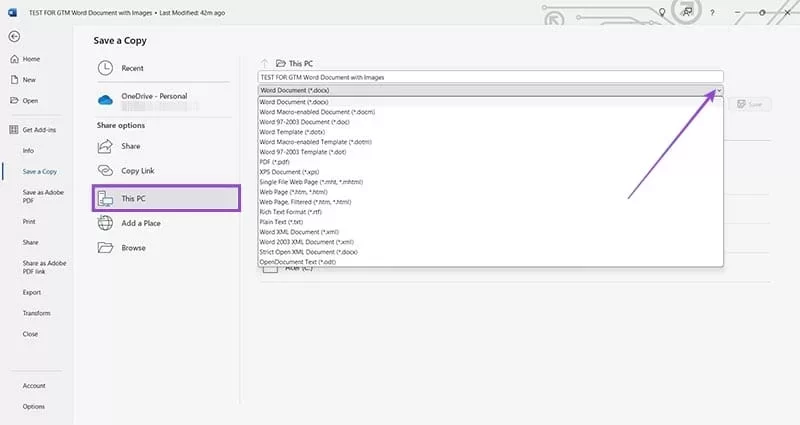Click the back arrow to exit Backstage
Viewport: 800px width, 425px height.
pos(15,36)
